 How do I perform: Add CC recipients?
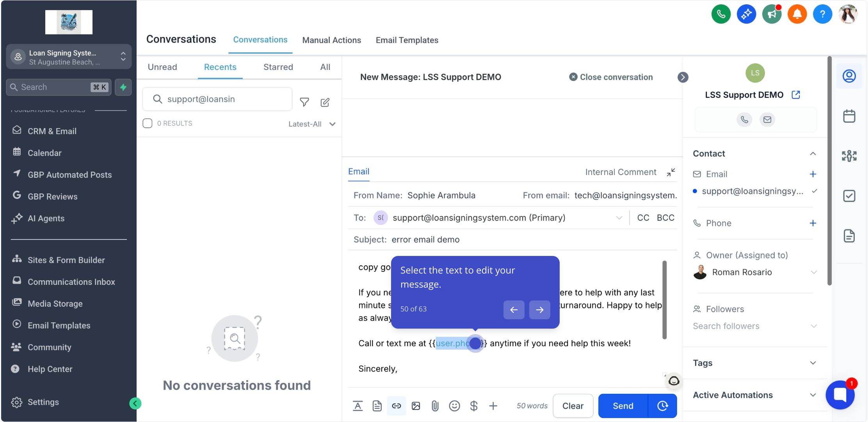[643, 218]
